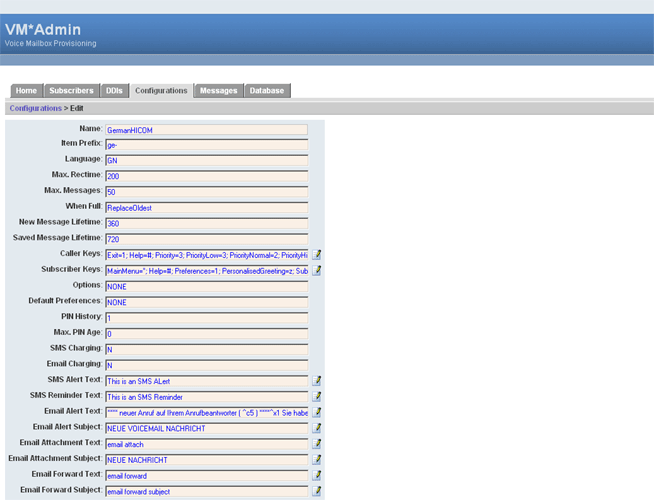
Task: Click the edit icon for Email Attachment Text
Action: point(317,444)
